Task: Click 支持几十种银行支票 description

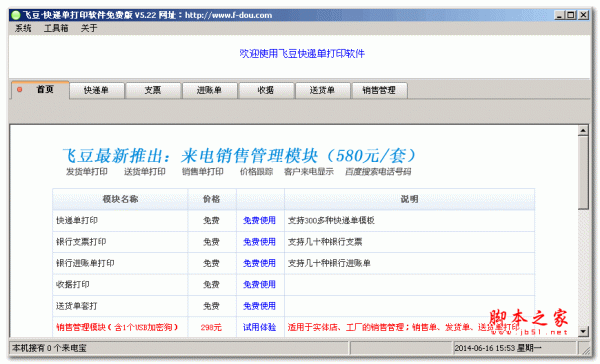Action: point(325,242)
